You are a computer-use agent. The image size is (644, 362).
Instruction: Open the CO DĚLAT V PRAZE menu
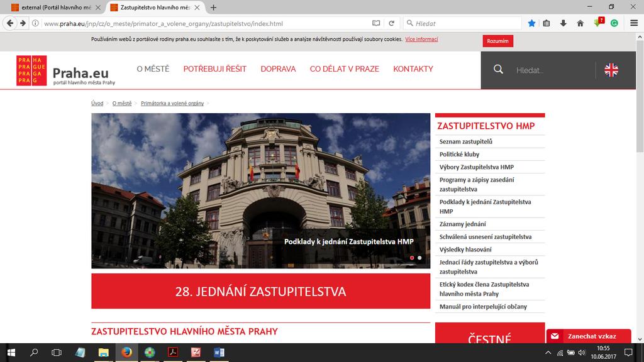pyautogui.click(x=344, y=69)
